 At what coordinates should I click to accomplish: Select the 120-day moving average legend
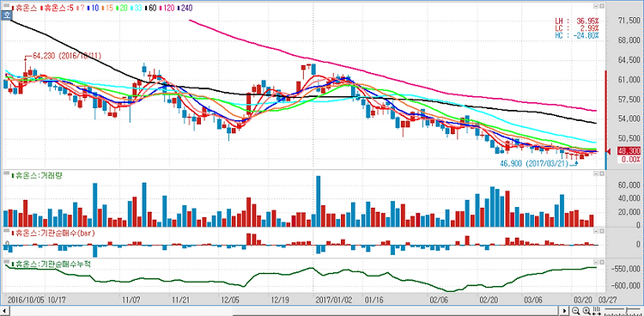pos(167,8)
